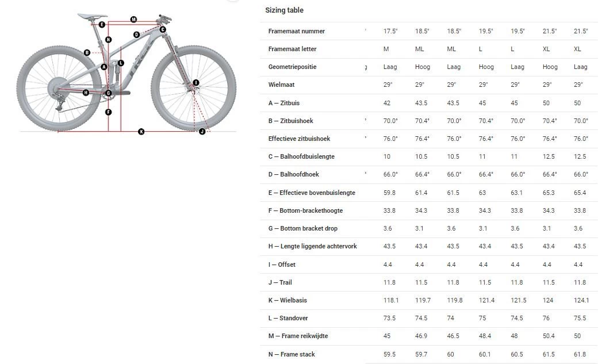
Task: Click the N stack marker
Action: coord(108,40)
